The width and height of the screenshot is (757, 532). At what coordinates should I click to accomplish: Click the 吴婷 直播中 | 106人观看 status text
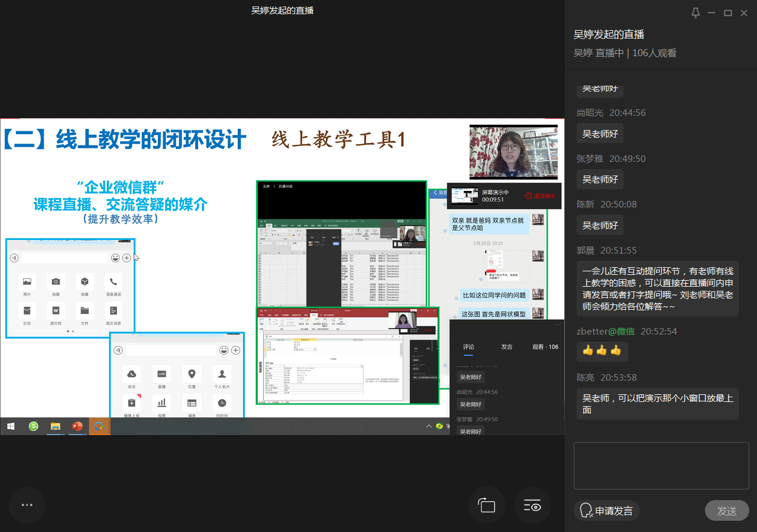click(x=625, y=53)
